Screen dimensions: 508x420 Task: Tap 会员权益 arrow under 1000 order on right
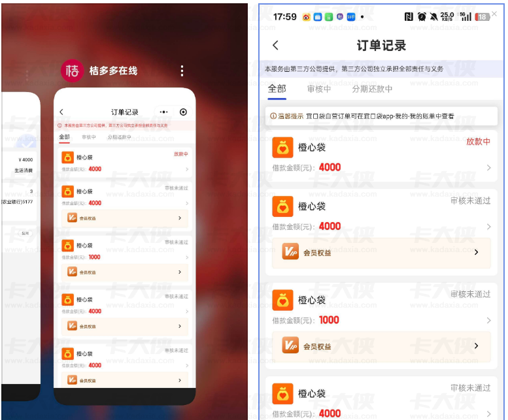tap(476, 346)
